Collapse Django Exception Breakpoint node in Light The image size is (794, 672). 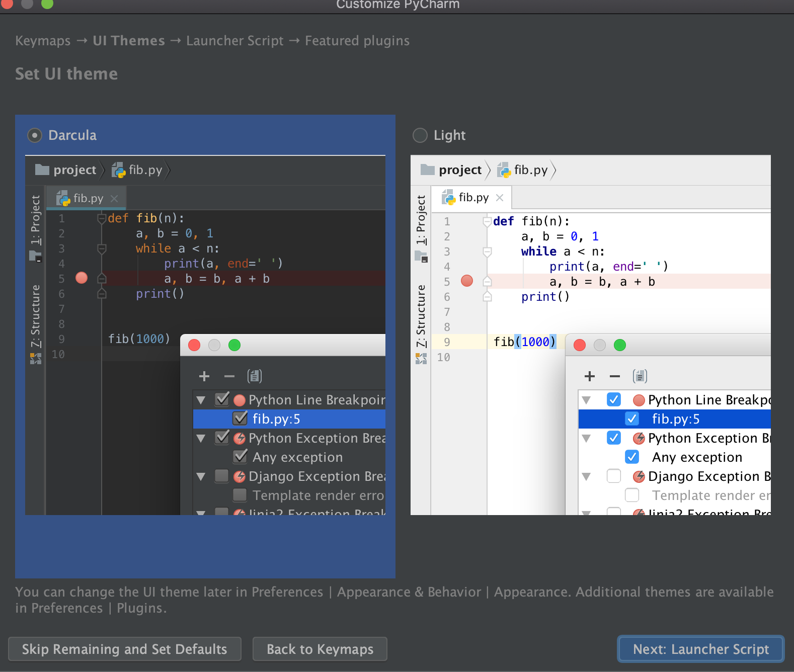click(x=586, y=477)
